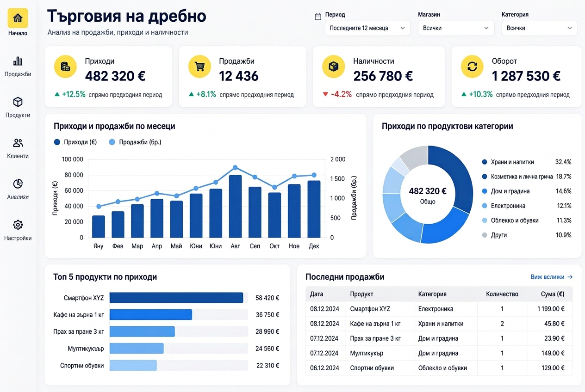Viewport: 585px width, 392px height.
Task: Click the green up arrow next to +8.1%
Action: click(x=191, y=94)
